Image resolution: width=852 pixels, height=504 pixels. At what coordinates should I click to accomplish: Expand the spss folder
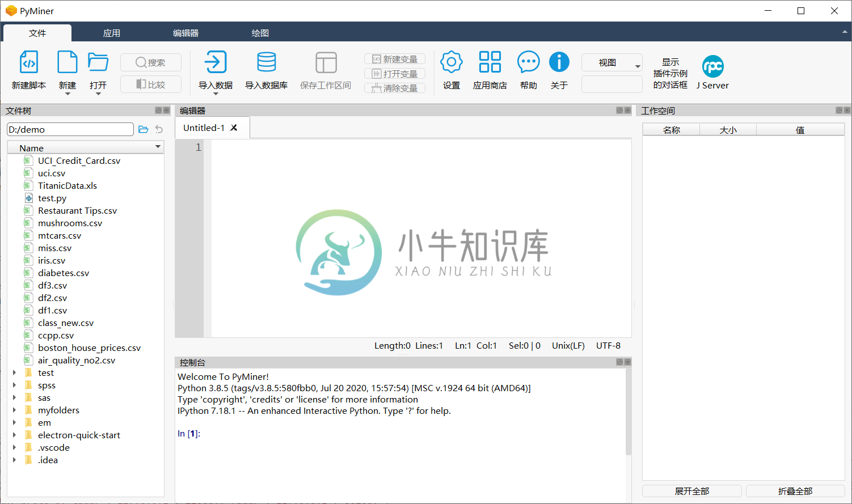(14, 386)
